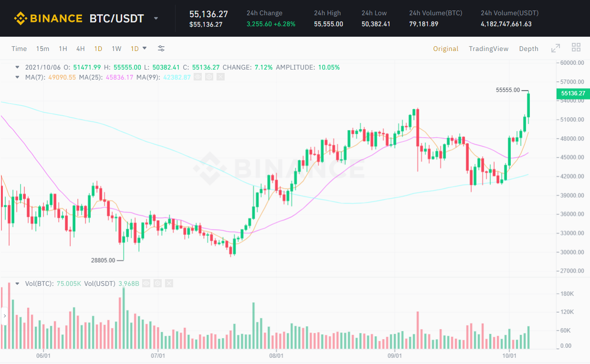Screen dimensions: 590x364
Task: Click the 09/01 date label
Action: pos(394,355)
